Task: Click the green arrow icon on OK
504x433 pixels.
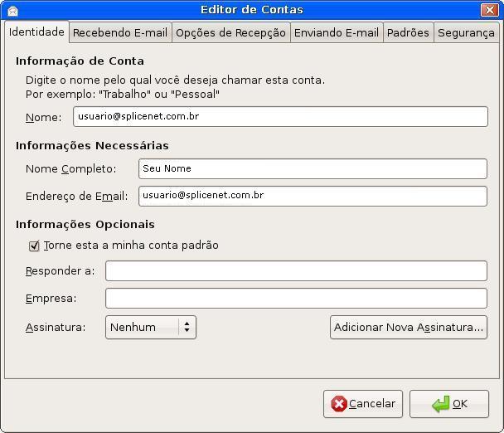Action: click(440, 404)
